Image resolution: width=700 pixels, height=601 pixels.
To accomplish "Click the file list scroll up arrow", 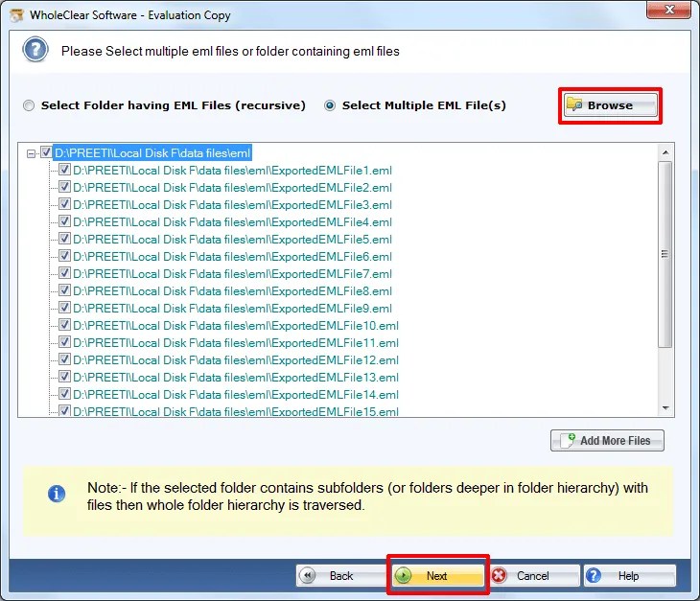I will pyautogui.click(x=665, y=152).
